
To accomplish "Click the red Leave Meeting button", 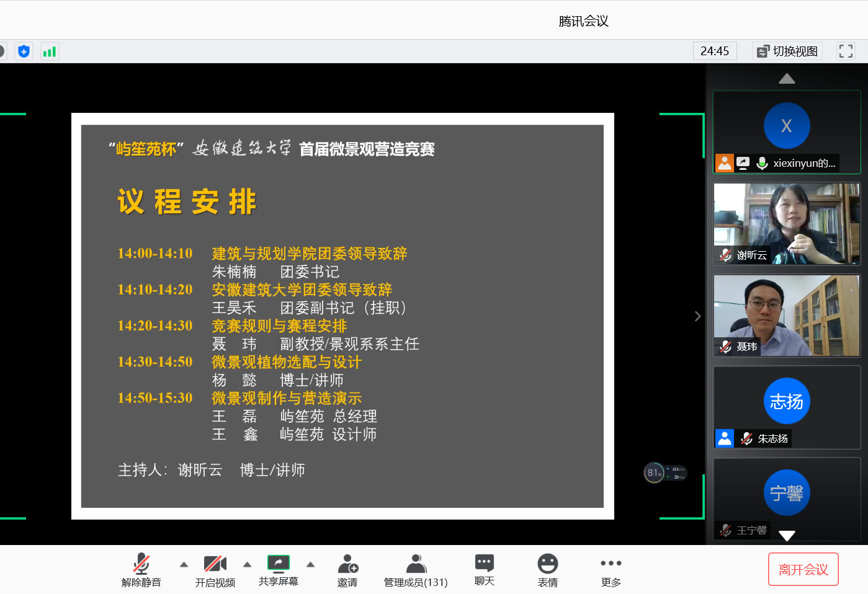I will tap(803, 569).
